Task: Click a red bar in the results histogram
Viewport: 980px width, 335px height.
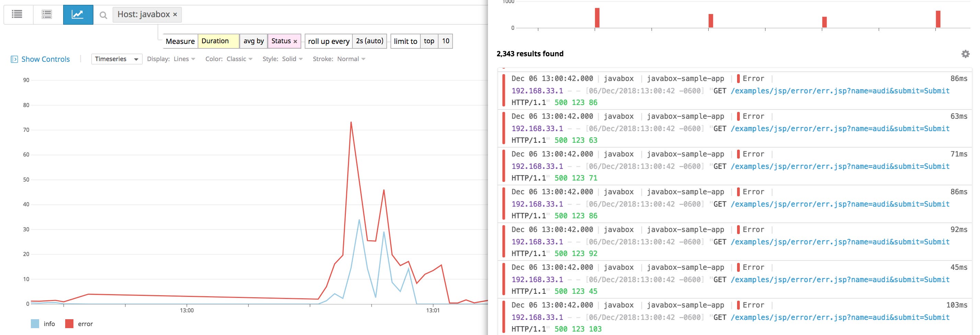Action: [x=597, y=17]
